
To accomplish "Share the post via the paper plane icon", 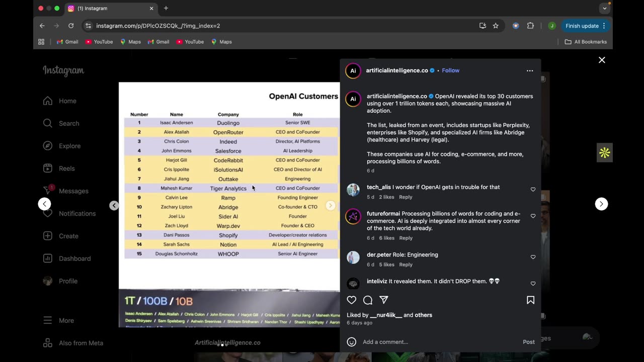I will (384, 300).
